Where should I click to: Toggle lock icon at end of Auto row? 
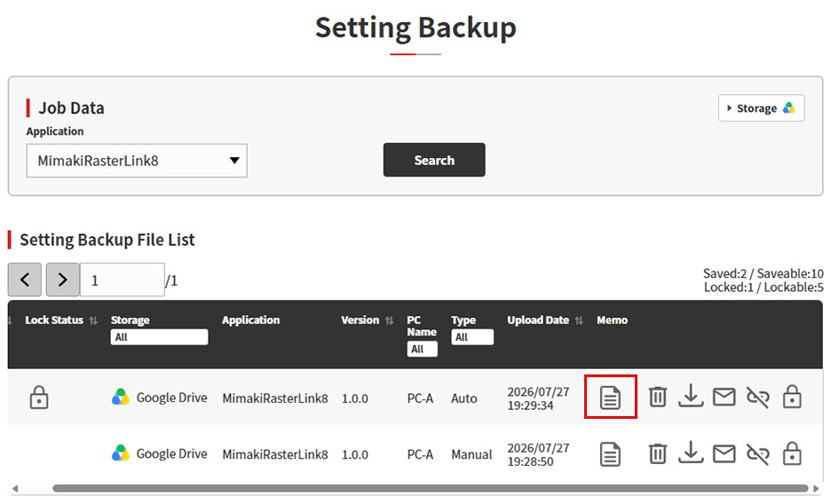pos(792,397)
